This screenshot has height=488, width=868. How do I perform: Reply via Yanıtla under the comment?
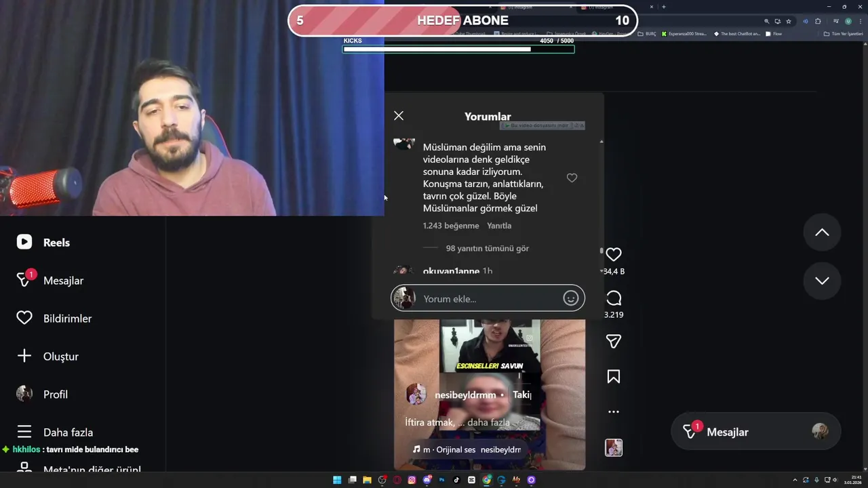[499, 226]
